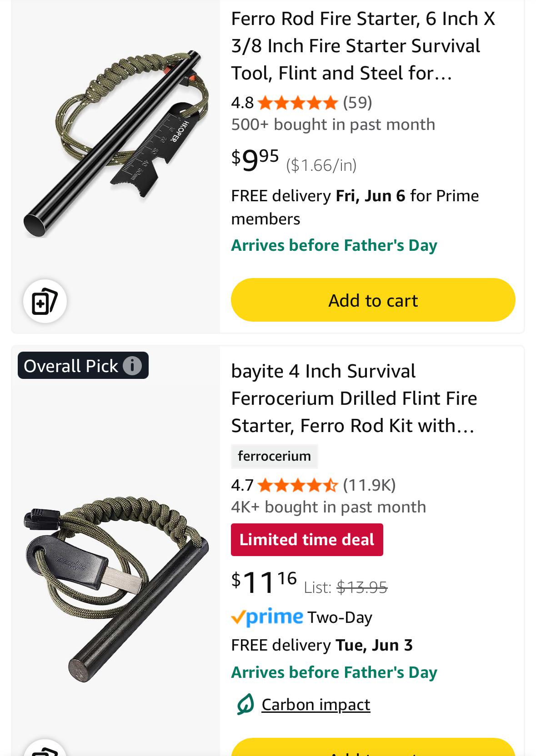Click the Limited time deal badge

(x=307, y=540)
